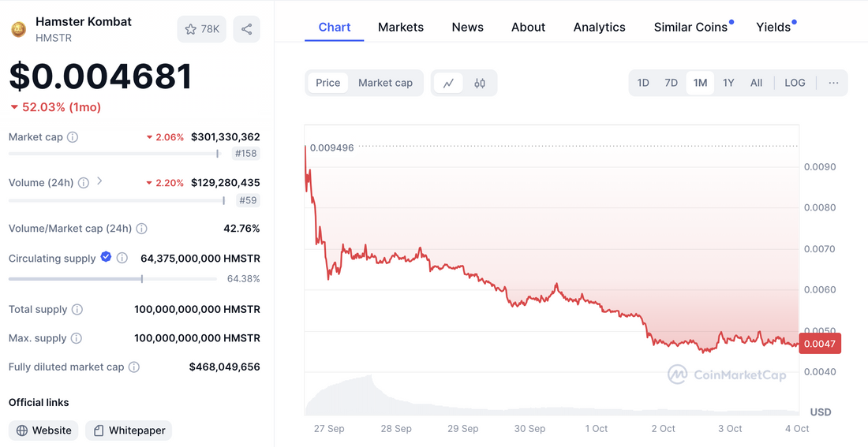Click the Official links heading
Image resolution: width=868 pixels, height=447 pixels.
(39, 402)
